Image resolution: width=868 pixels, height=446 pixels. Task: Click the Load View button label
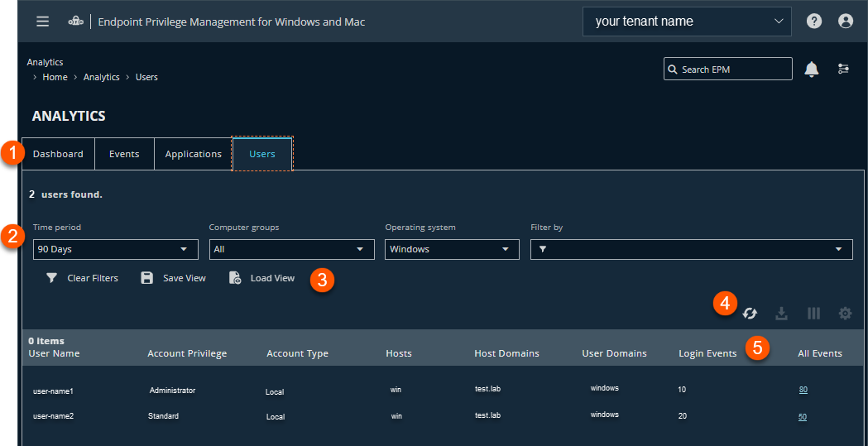point(272,278)
